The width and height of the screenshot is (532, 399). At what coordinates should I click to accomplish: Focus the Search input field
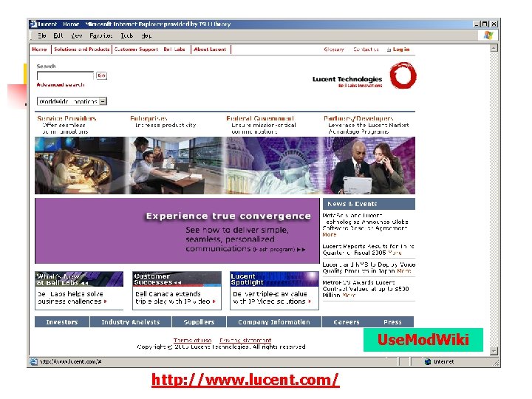[65, 75]
